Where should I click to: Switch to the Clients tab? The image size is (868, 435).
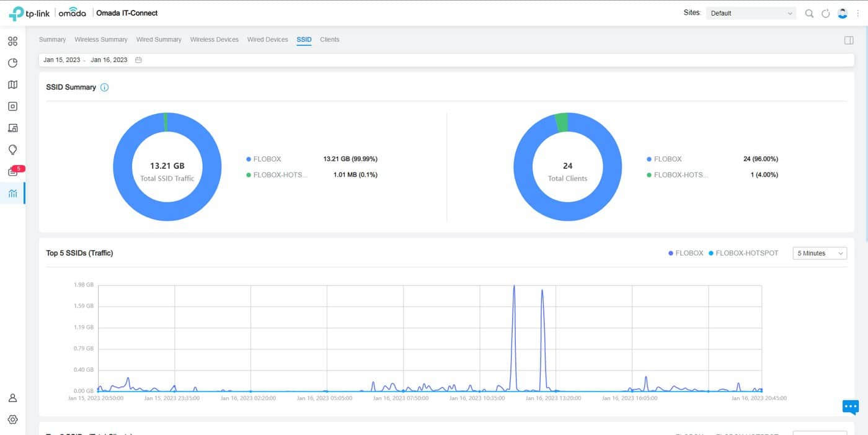(x=329, y=40)
